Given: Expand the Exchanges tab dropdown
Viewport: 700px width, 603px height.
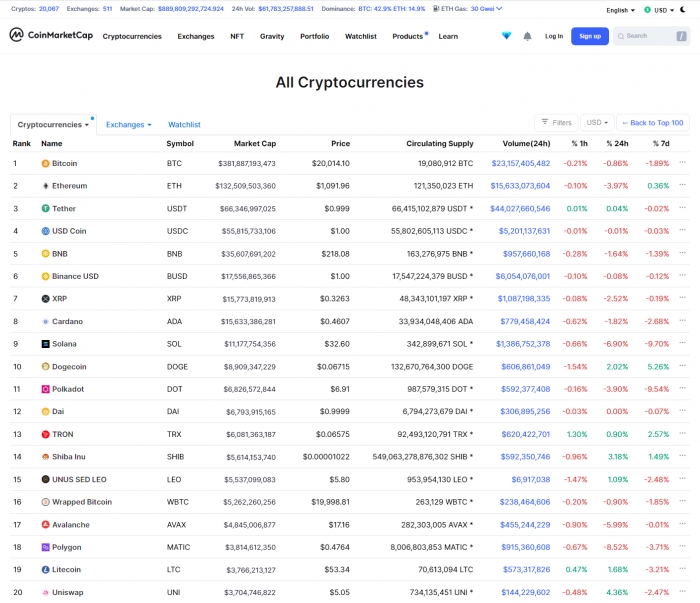Looking at the screenshot, I should click(129, 125).
